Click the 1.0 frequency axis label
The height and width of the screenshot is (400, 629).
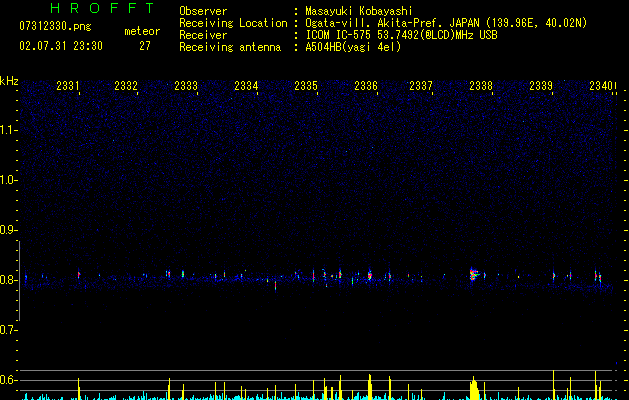click(8, 180)
